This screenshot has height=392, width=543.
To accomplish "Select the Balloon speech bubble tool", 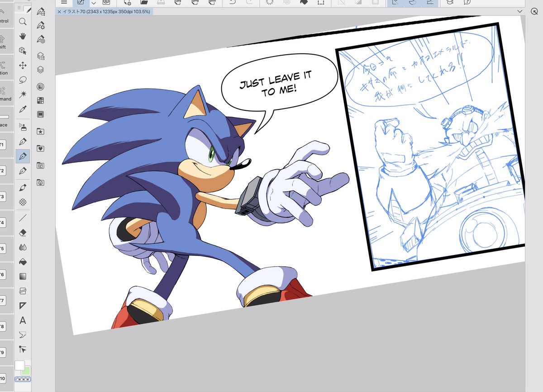I will point(23,335).
